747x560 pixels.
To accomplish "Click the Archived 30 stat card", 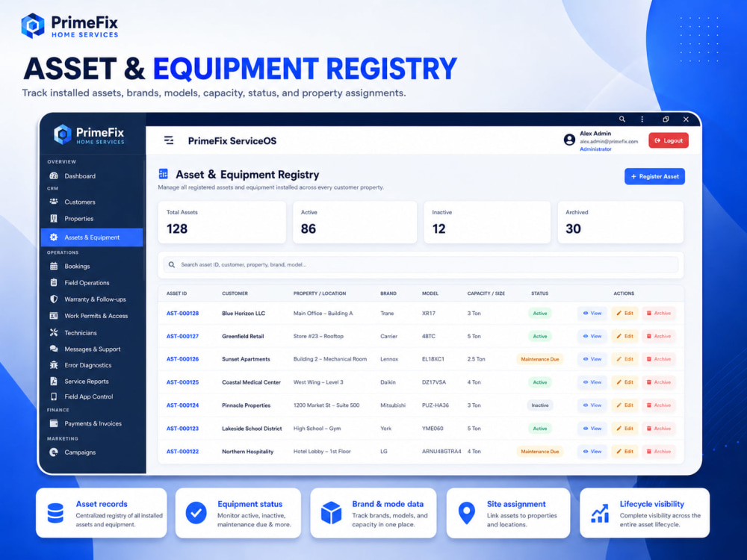I will coord(620,223).
